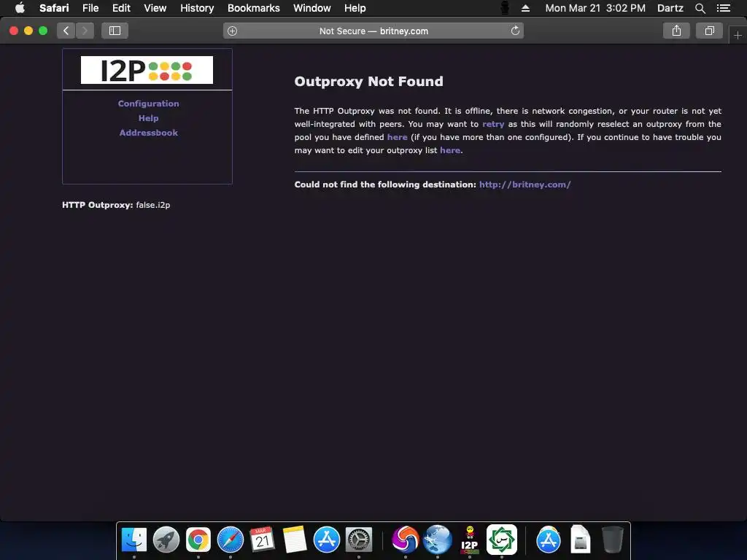Click the eject icon in menu bar

pos(525,8)
